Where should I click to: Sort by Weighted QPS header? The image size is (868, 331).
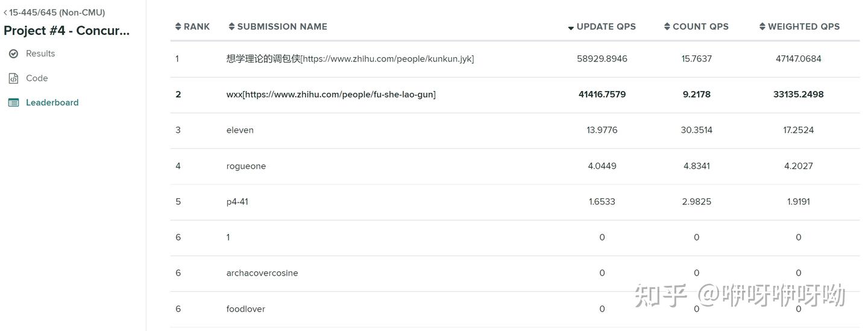804,27
